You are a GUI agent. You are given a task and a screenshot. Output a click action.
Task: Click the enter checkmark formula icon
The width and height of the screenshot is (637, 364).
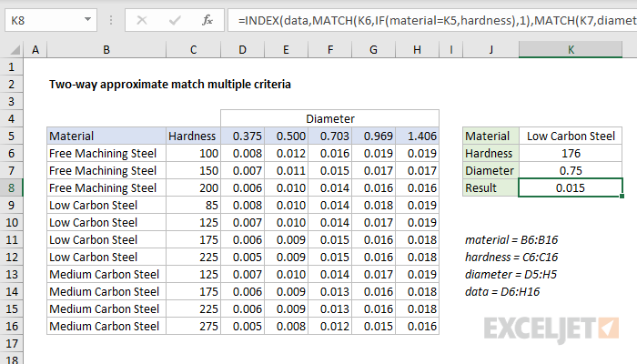point(175,20)
